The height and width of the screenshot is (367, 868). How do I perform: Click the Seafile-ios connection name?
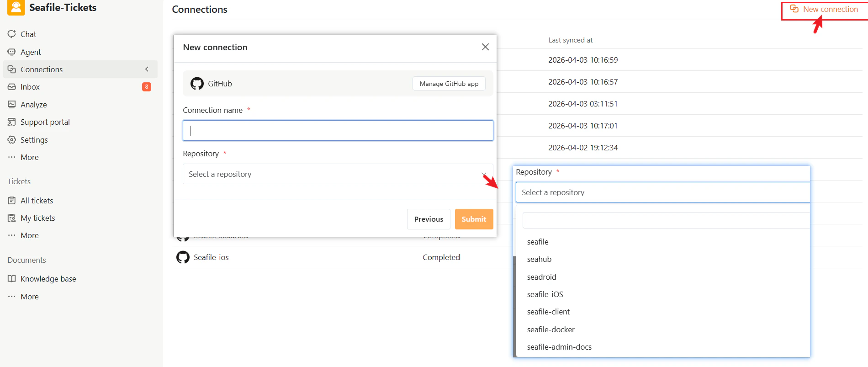(211, 257)
